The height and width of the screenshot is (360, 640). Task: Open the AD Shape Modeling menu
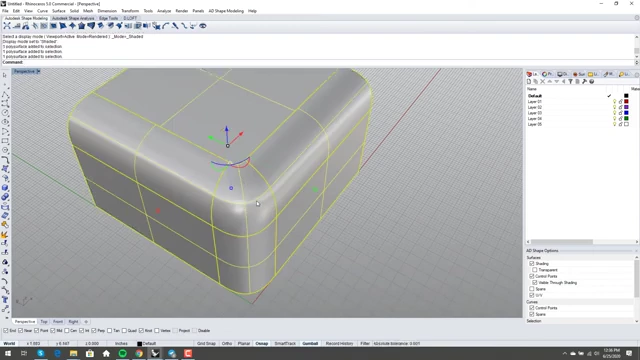pyautogui.click(x=226, y=11)
